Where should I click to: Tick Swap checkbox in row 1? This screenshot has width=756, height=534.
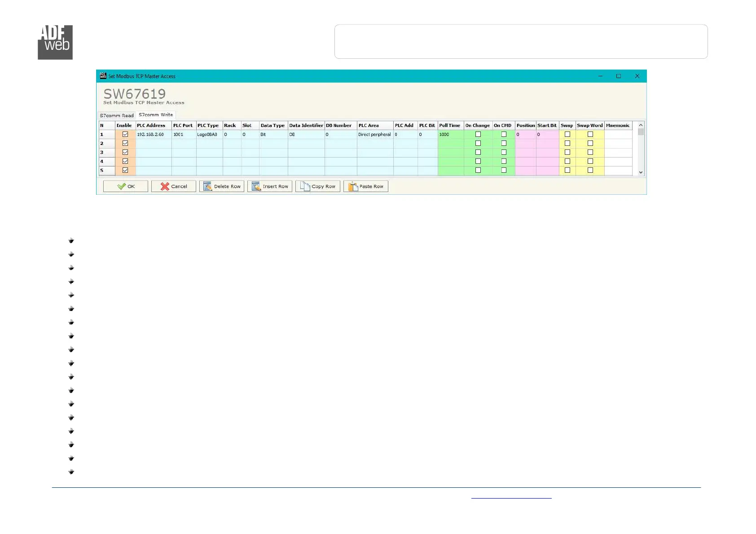coord(567,134)
